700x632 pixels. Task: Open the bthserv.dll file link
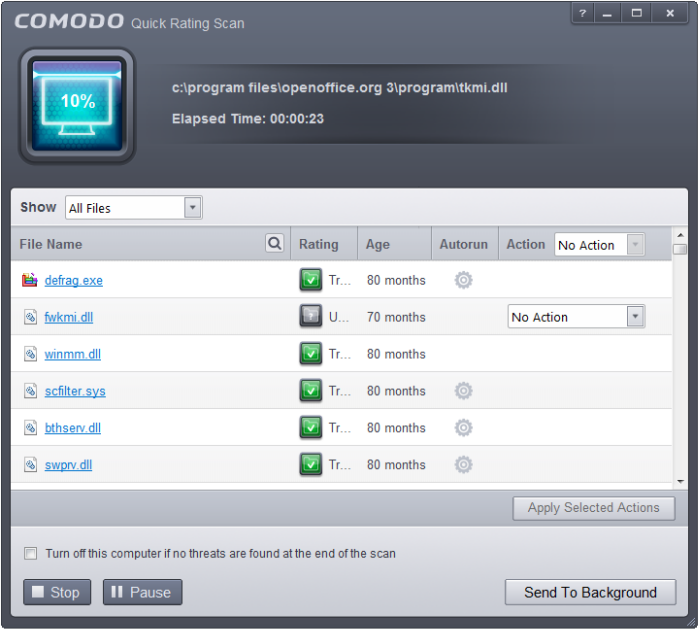(73, 428)
